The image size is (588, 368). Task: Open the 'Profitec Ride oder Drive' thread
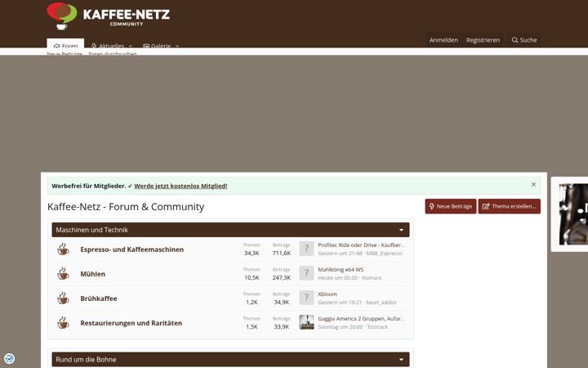(362, 245)
